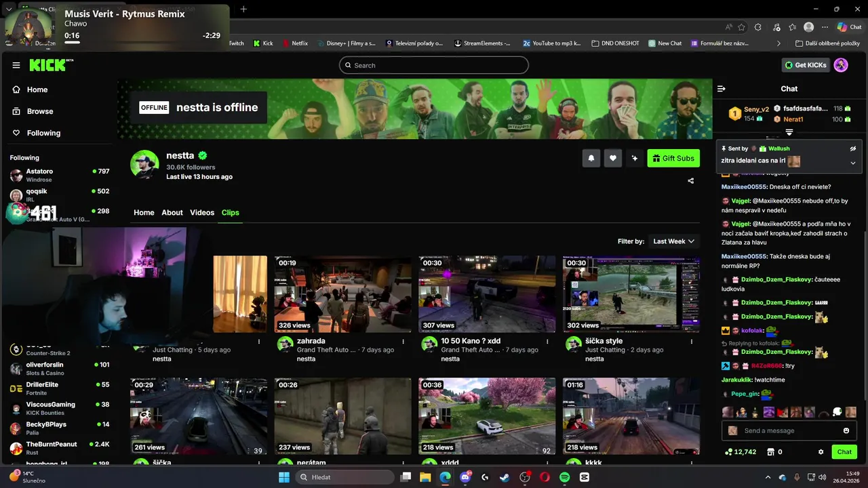The height and width of the screenshot is (488, 868).
Task: Switch to the channel Home tab
Action: [144, 212]
